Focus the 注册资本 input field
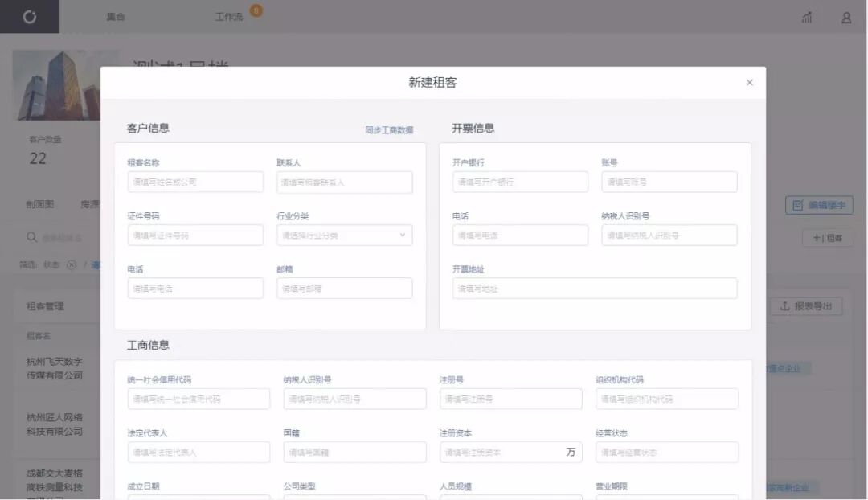Screen dimensions: 868x500 click(511, 453)
